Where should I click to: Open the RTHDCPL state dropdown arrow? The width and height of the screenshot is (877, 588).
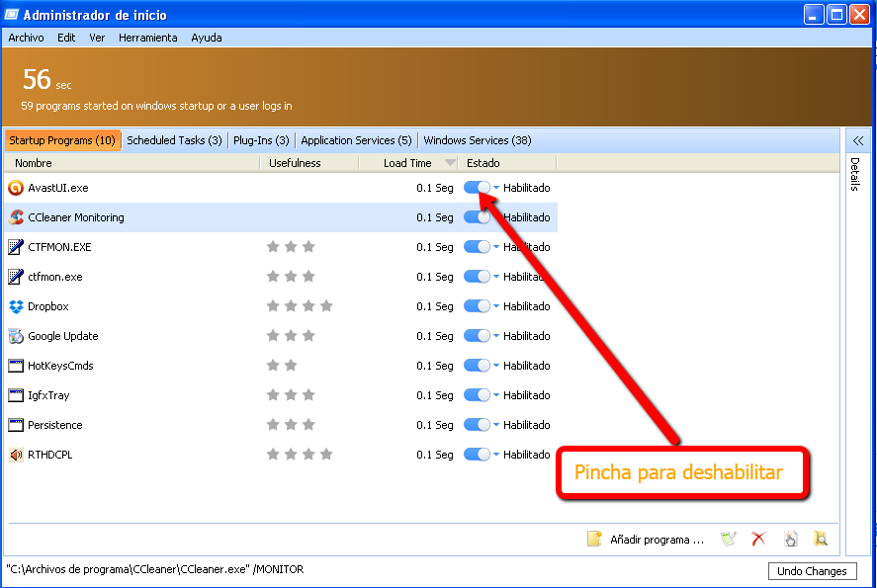[x=496, y=455]
